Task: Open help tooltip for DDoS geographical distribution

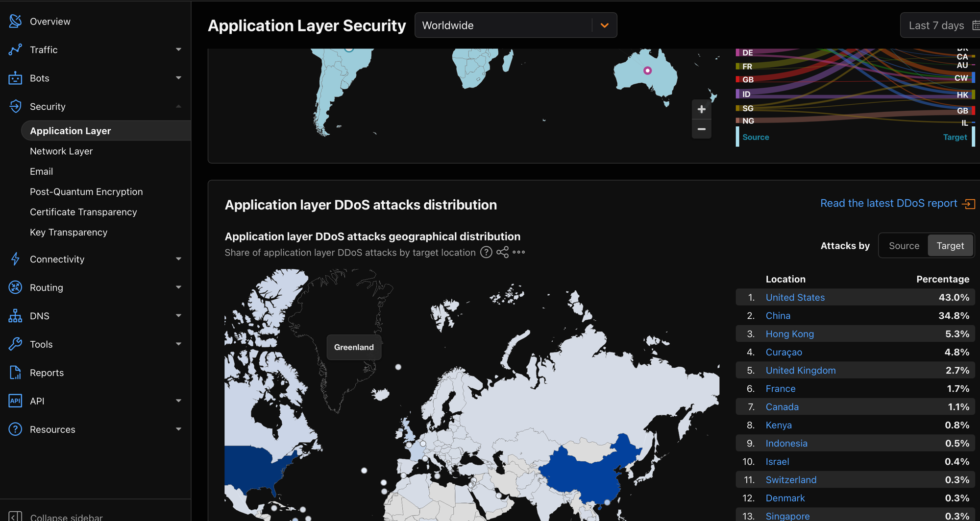Action: coord(486,252)
